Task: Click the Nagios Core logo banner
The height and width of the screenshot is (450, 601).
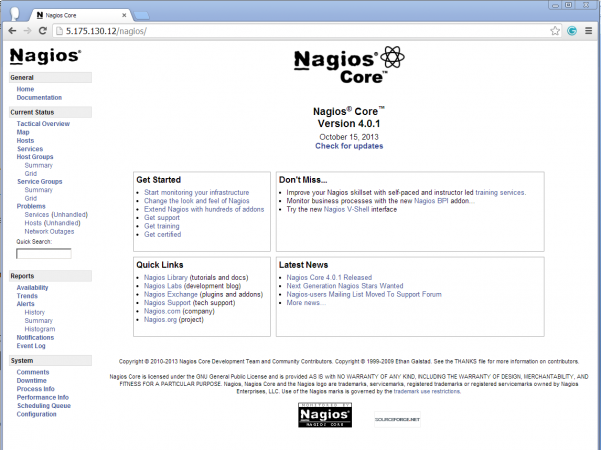Action: tap(349, 64)
